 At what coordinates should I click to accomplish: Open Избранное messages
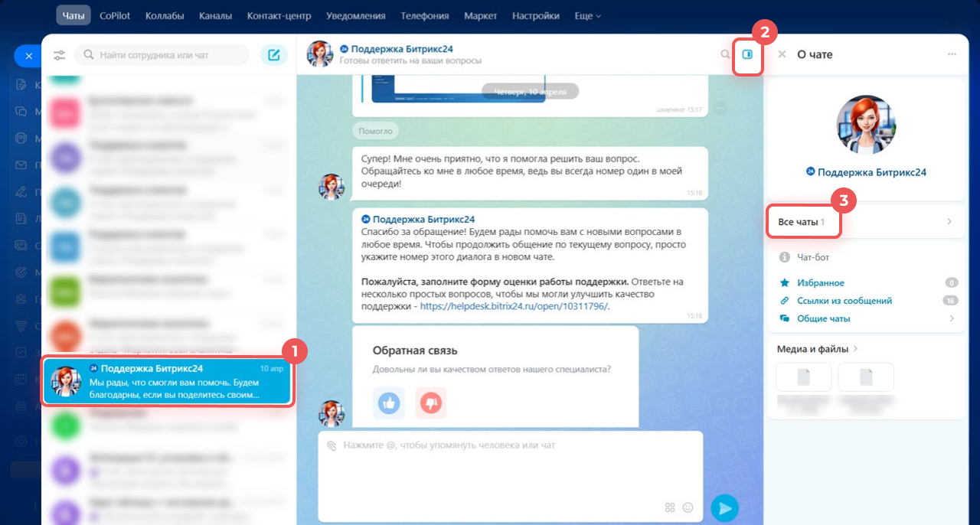tap(821, 283)
